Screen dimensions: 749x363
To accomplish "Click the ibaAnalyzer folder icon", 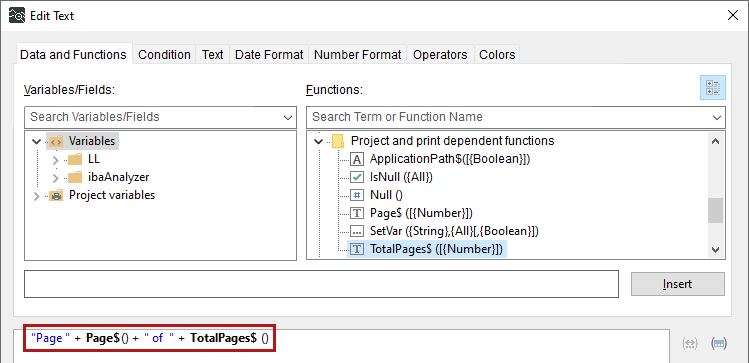I will click(75, 177).
